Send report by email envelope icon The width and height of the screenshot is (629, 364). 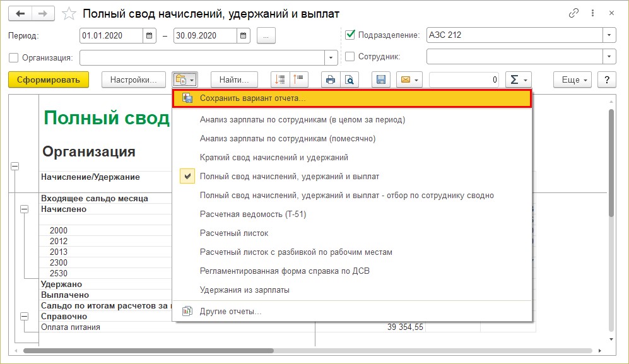click(409, 80)
